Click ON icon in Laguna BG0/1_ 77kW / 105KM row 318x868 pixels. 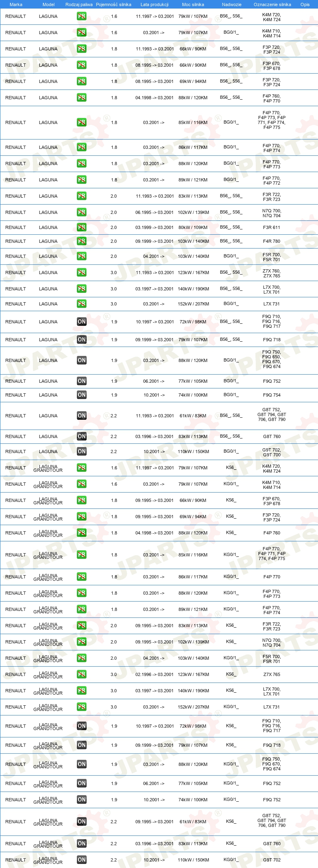(x=81, y=381)
